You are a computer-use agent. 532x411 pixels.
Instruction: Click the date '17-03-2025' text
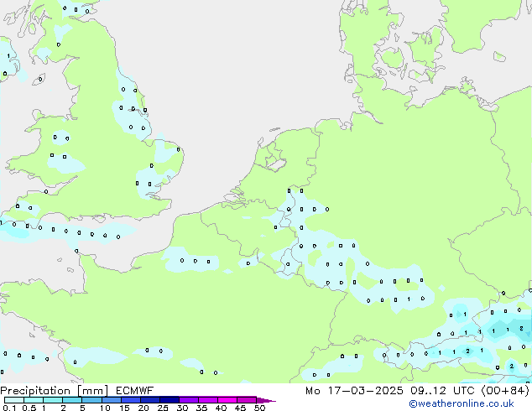point(365,391)
